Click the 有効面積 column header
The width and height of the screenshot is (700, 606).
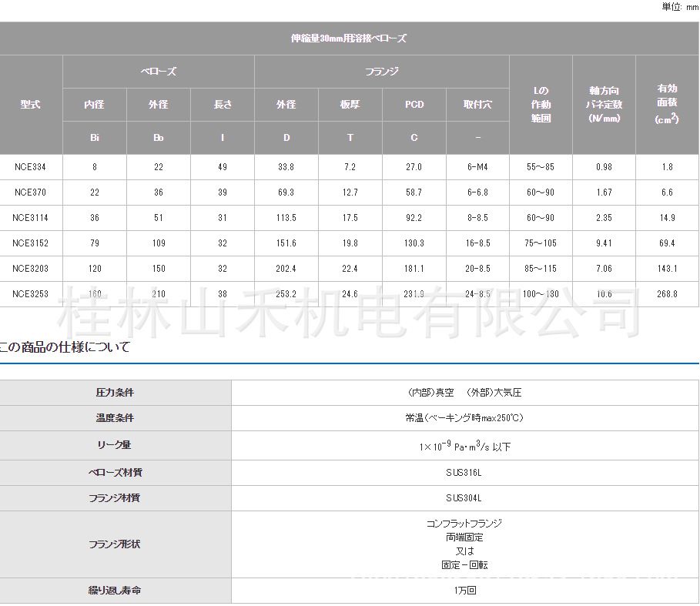click(x=667, y=104)
